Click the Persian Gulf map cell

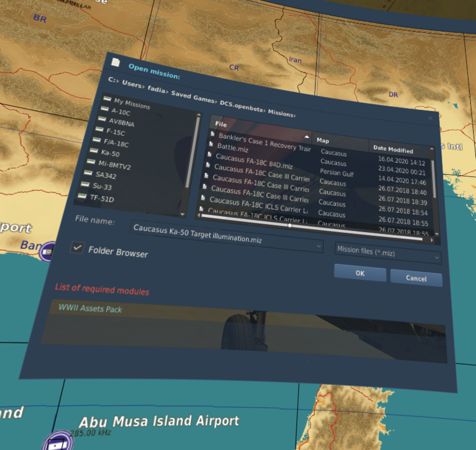click(x=337, y=173)
